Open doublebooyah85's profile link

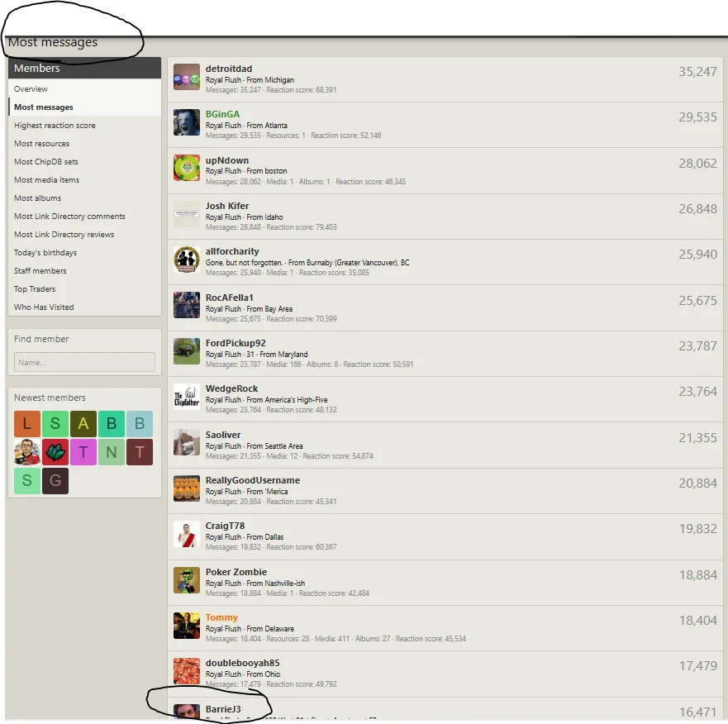(242, 663)
